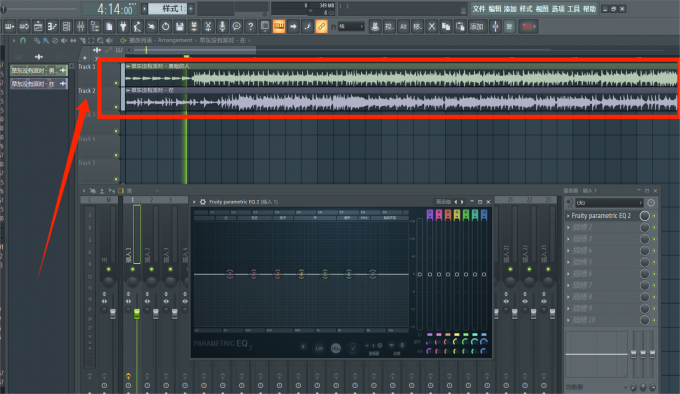Viewport: 680px width, 394px height.
Task: Select the Track 1 audio clip
Action: coord(401,75)
